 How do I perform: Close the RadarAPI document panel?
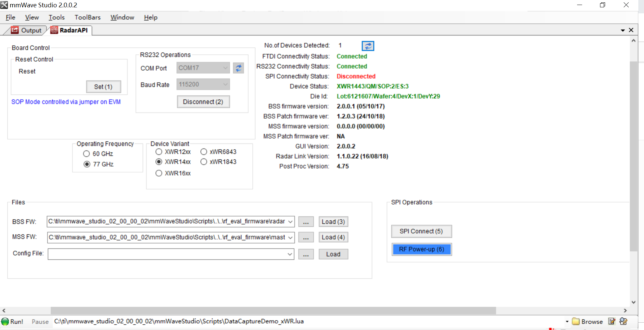point(631,30)
